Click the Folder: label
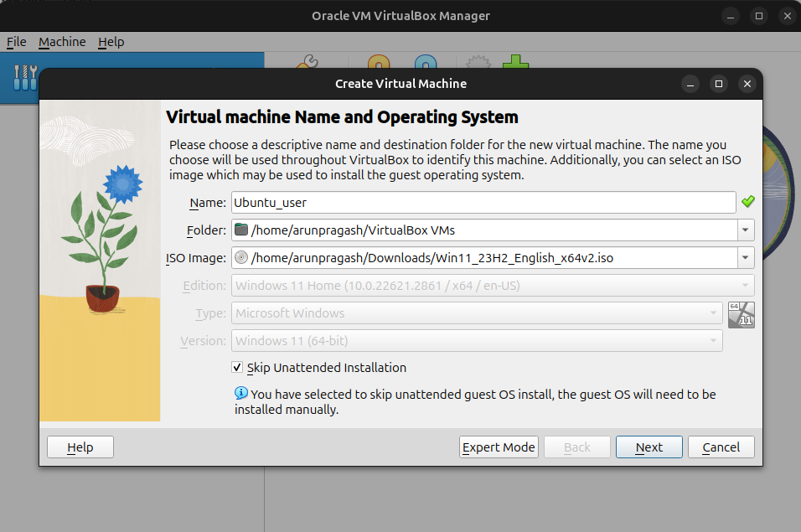Image resolution: width=801 pixels, height=532 pixels. click(x=206, y=230)
